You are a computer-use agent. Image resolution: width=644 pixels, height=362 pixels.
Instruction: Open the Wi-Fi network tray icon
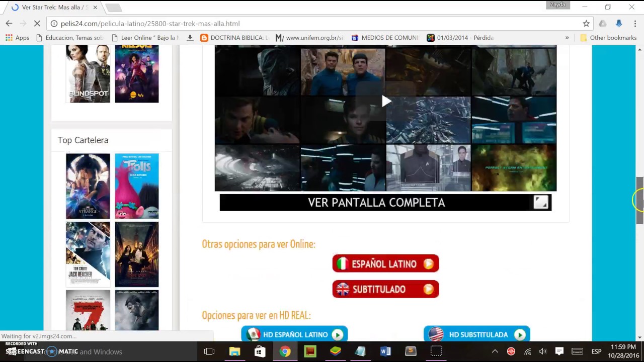point(527,351)
